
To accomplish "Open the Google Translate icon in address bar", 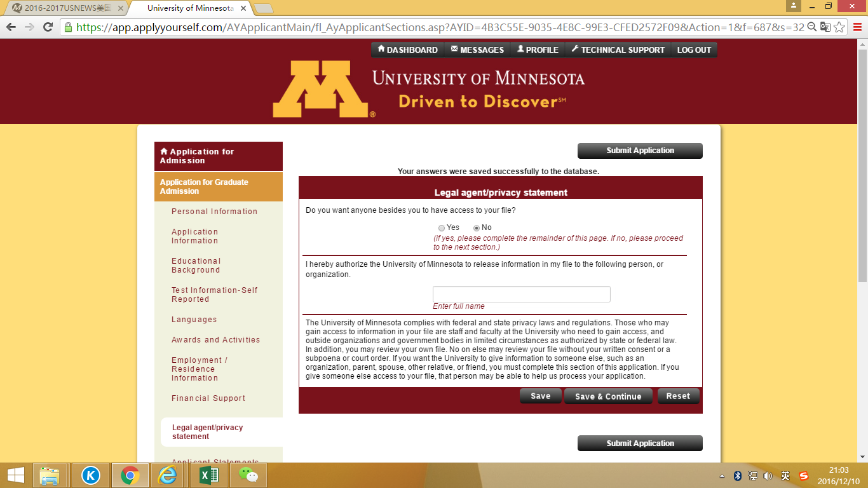I will click(825, 27).
